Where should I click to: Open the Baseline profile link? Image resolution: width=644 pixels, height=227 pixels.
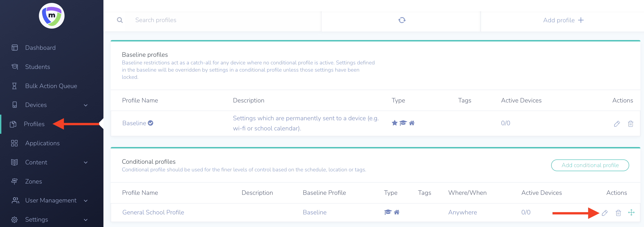point(134,123)
